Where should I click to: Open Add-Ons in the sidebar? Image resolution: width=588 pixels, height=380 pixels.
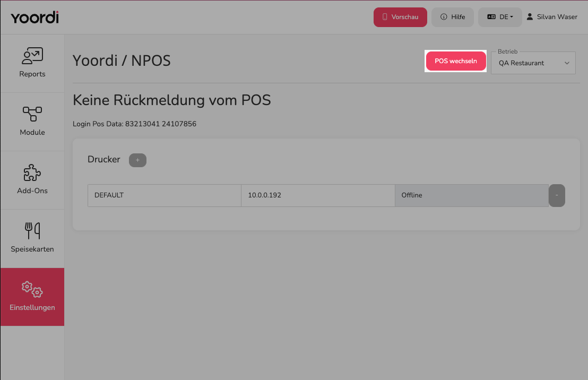[x=32, y=180]
